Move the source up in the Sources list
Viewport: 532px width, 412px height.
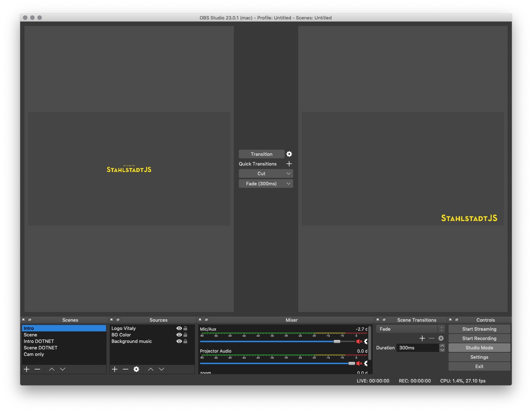pyautogui.click(x=151, y=369)
